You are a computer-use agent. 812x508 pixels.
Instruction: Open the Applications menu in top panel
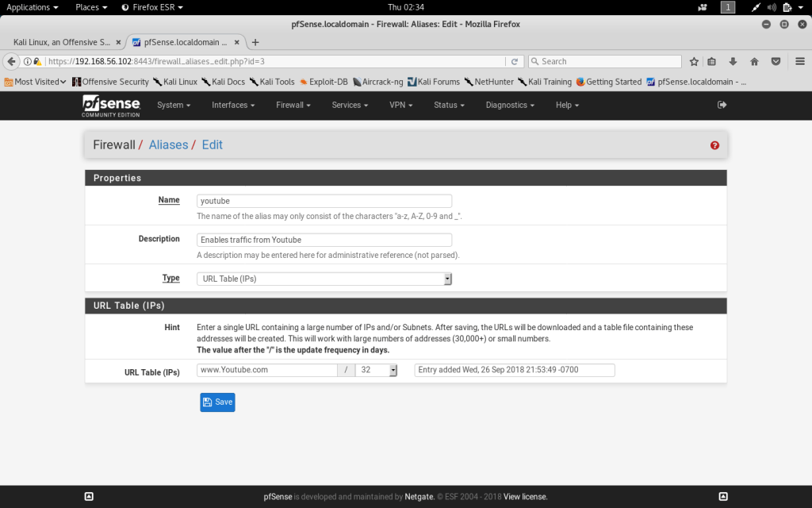coord(33,7)
